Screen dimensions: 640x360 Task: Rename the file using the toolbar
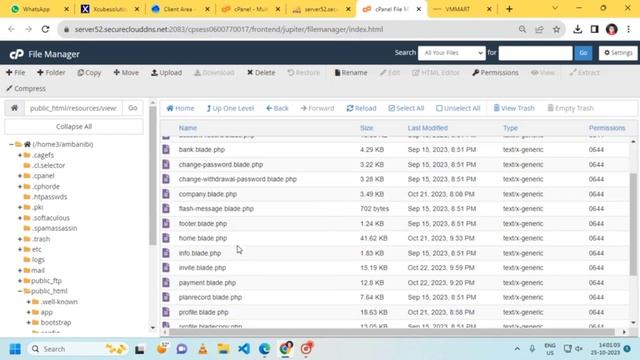pos(351,73)
